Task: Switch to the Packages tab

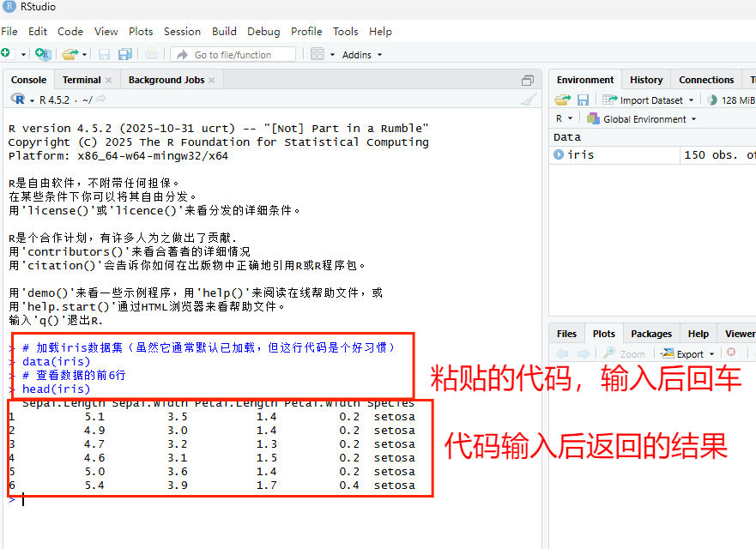Action: click(x=651, y=334)
